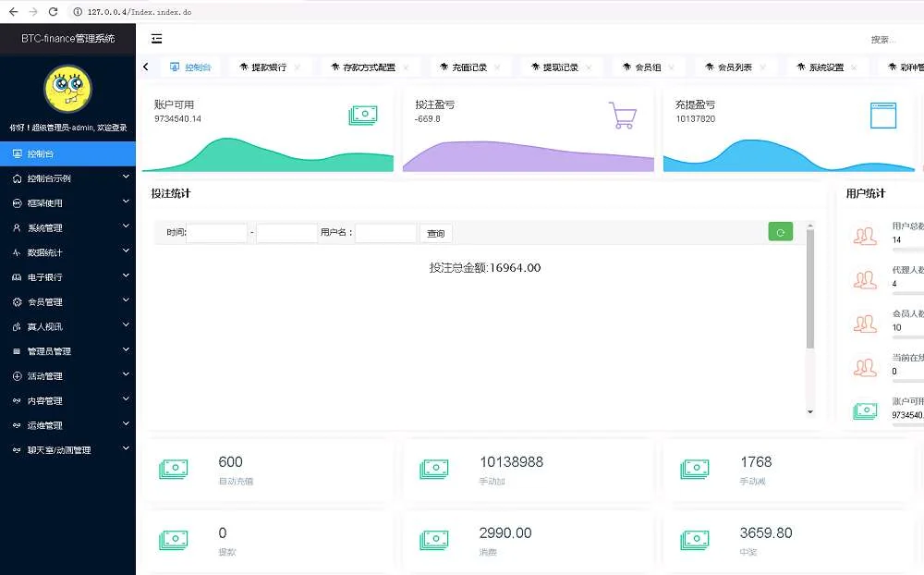Click the money icon beside 自动充值 600

[x=174, y=469]
